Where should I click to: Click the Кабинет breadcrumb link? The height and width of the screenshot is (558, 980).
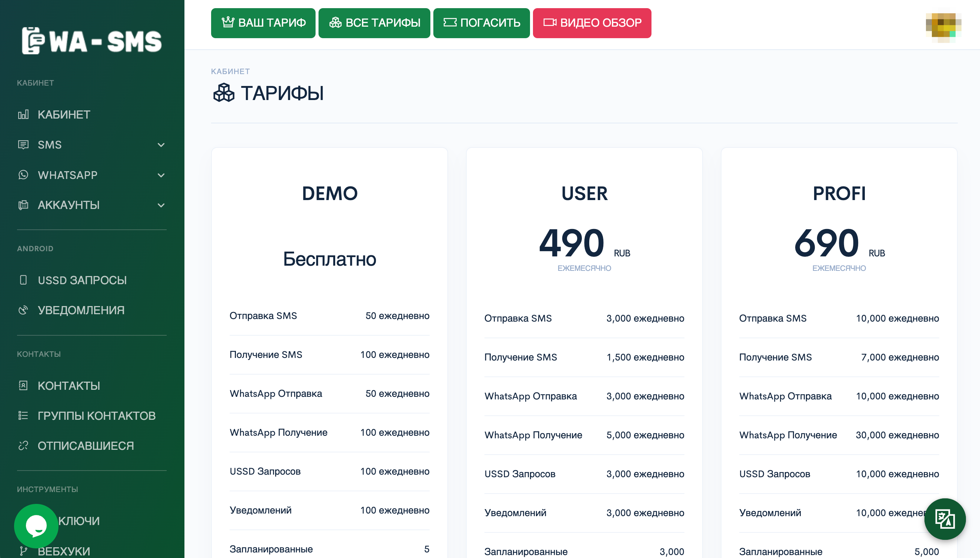coord(230,71)
